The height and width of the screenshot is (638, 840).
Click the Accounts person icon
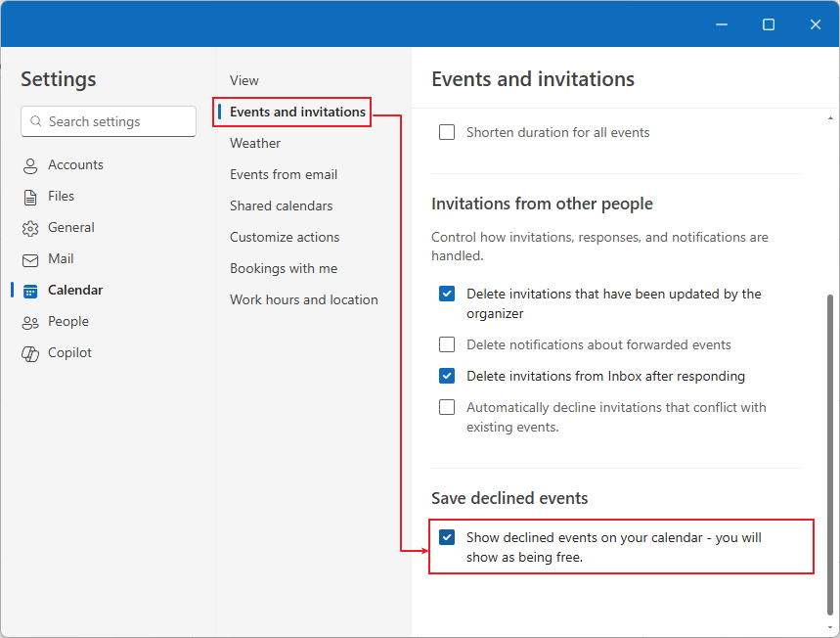30,165
